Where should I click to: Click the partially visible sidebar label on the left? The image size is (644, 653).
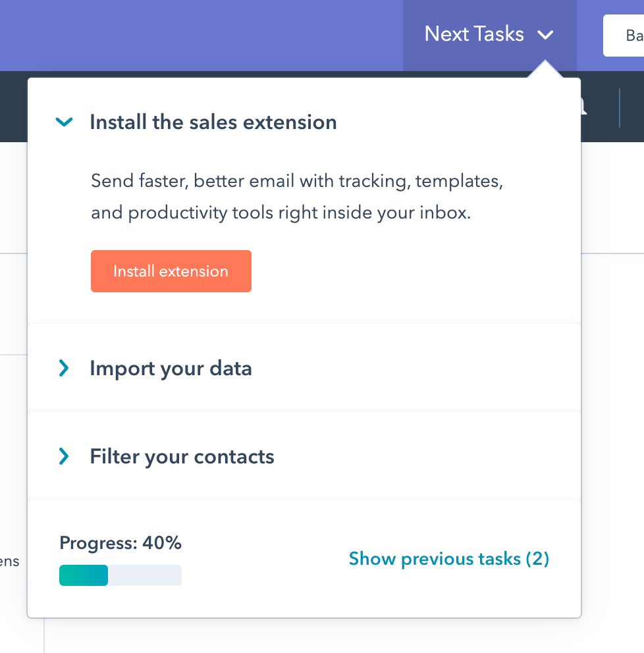point(9,561)
